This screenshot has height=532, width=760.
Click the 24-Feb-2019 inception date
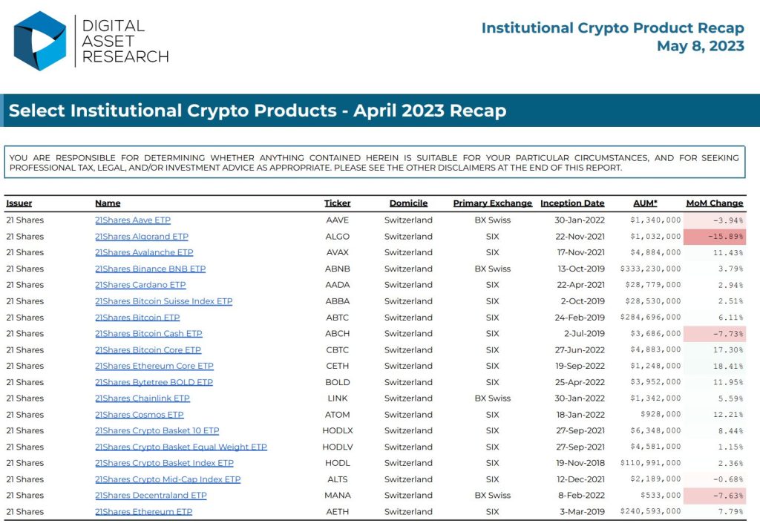pyautogui.click(x=580, y=318)
